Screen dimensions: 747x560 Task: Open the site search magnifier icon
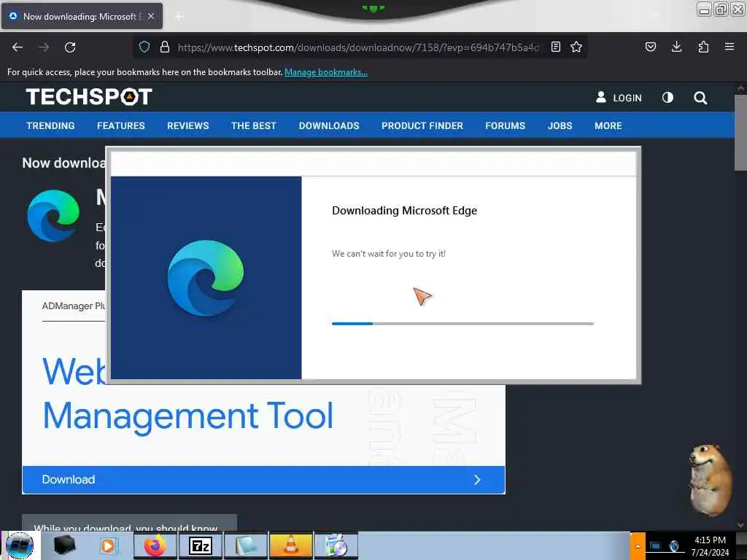[700, 98]
